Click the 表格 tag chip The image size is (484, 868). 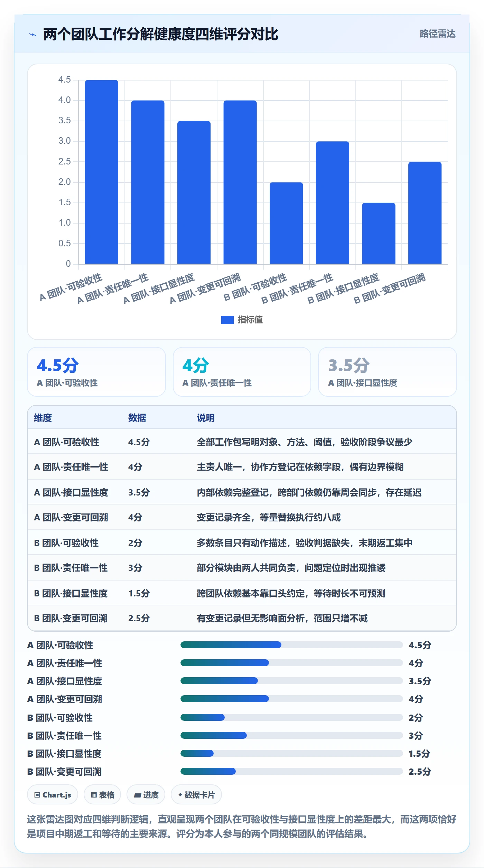pos(102,795)
